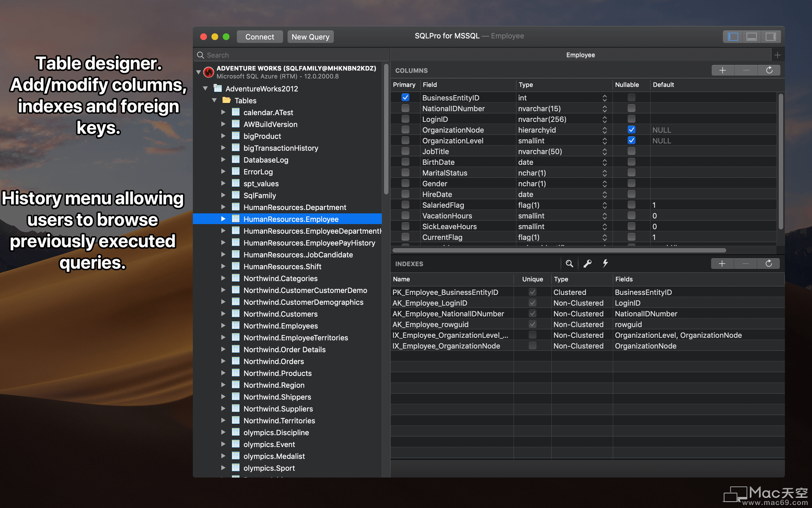Sort columns by Field header
812x508 pixels.
pyautogui.click(x=468, y=85)
